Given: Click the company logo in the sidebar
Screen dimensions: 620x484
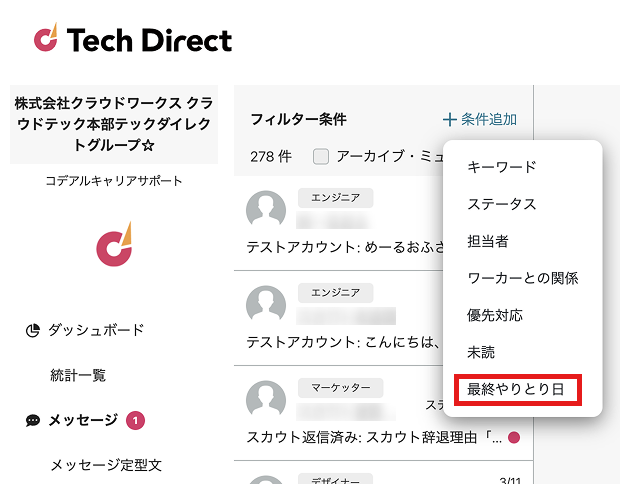Looking at the screenshot, I should point(114,244).
